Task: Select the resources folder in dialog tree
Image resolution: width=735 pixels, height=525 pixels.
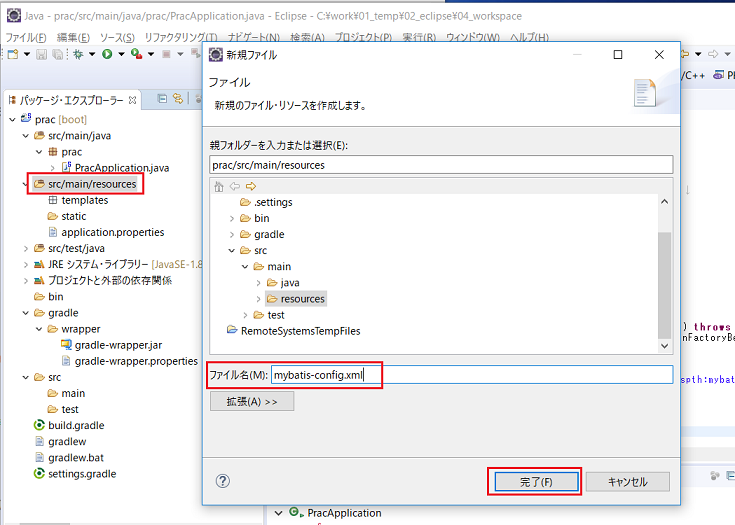Action: coord(302,299)
